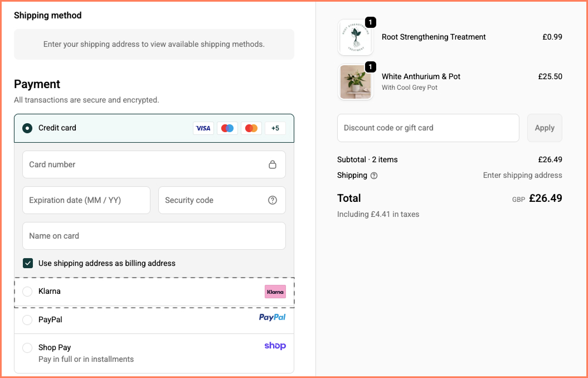This screenshot has width=588, height=378.
Task: Click the Expiration date field
Action: (x=86, y=200)
